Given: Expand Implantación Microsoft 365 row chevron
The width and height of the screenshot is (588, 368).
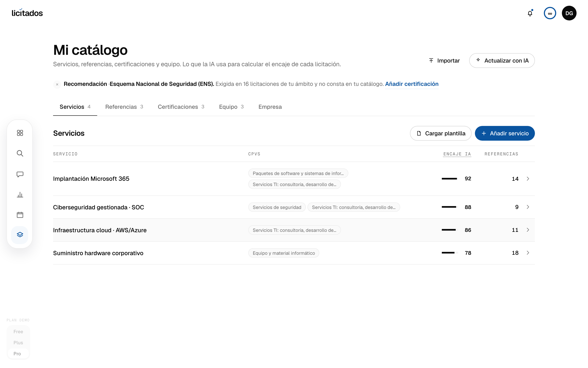Looking at the screenshot, I should pos(528,179).
